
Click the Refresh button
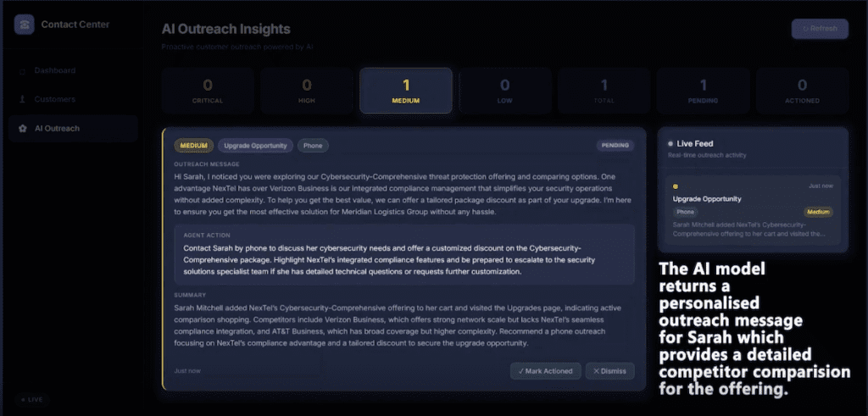tap(820, 29)
